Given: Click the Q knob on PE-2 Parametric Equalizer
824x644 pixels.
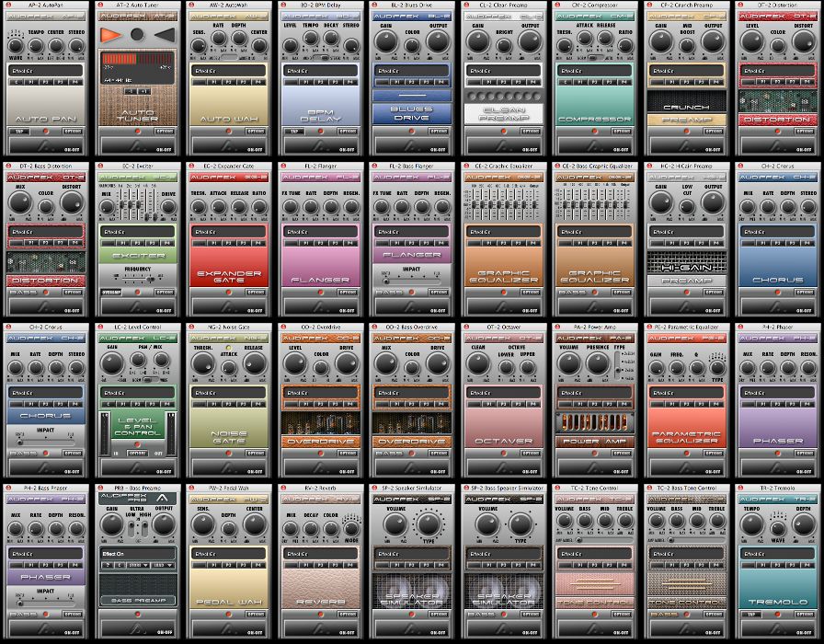Looking at the screenshot, I should tap(697, 367).
